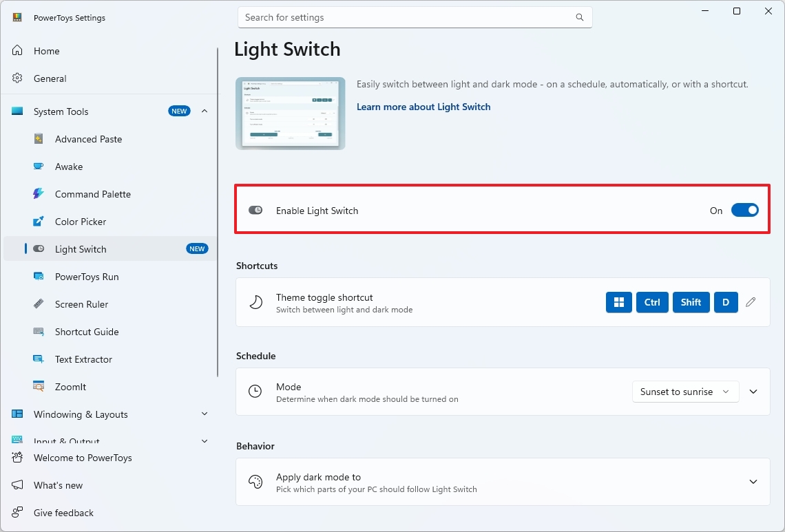Open the Sunset to sunrise mode dropdown
785x532 pixels.
coord(685,391)
